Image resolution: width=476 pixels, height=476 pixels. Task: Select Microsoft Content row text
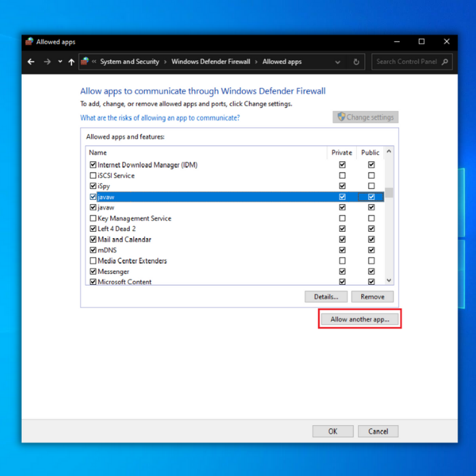coord(124,282)
